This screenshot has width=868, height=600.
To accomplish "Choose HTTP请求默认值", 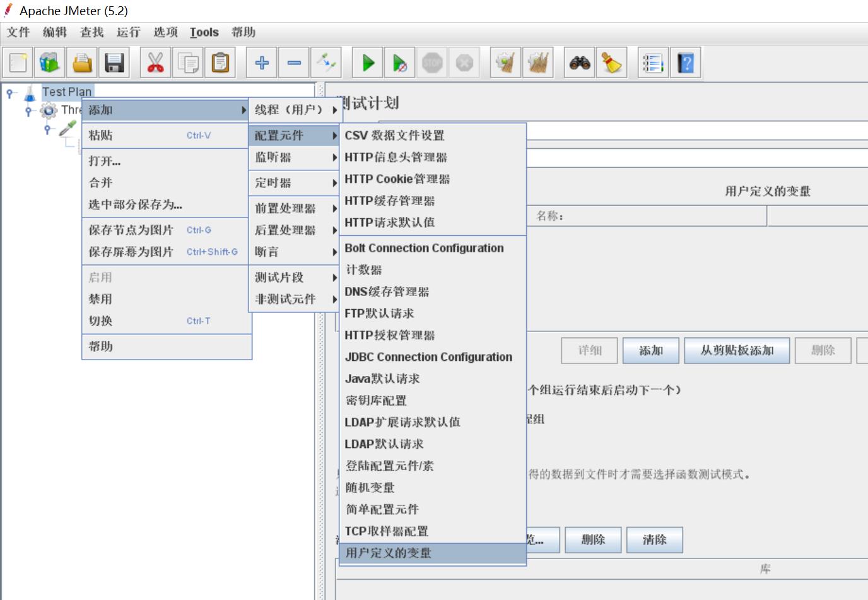I will [433, 223].
